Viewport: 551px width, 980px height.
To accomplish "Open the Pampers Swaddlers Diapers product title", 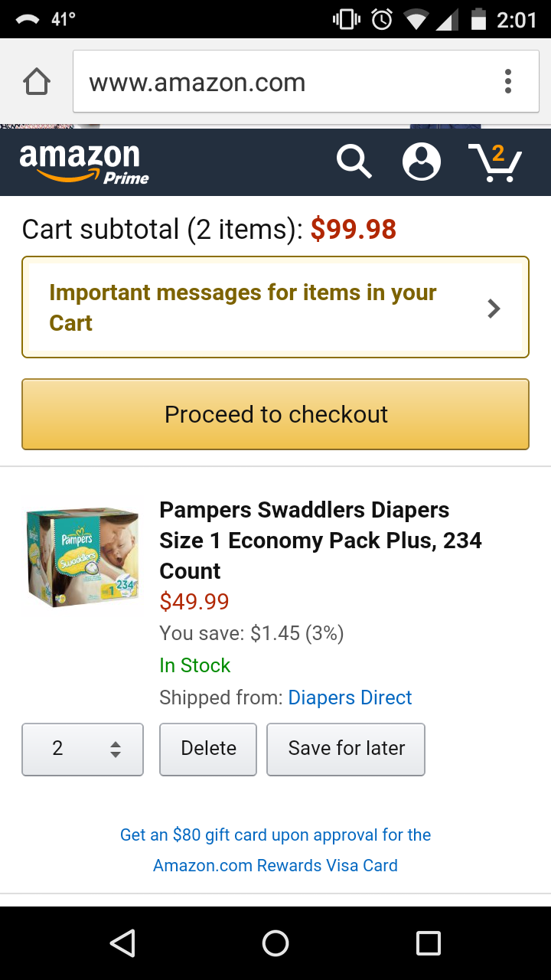I will click(x=320, y=540).
